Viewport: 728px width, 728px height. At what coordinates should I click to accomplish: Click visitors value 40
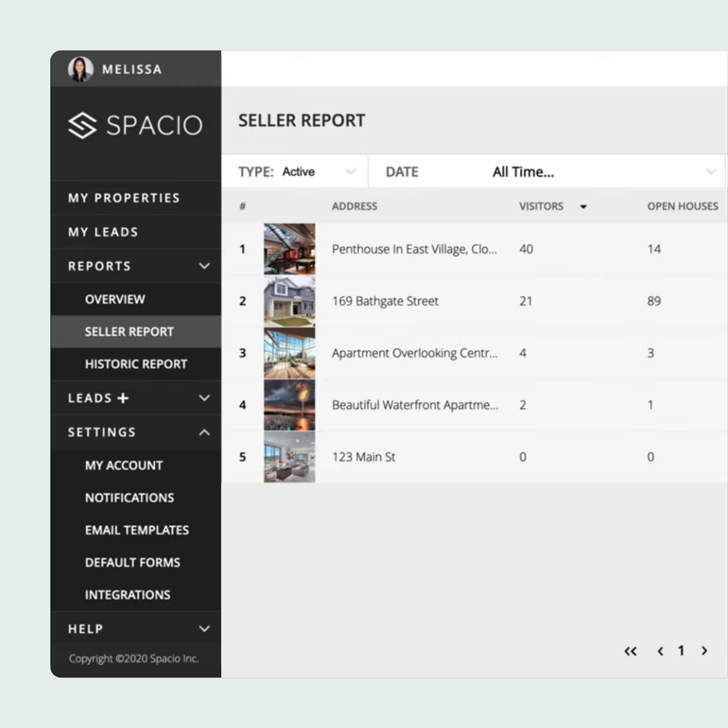[526, 249]
